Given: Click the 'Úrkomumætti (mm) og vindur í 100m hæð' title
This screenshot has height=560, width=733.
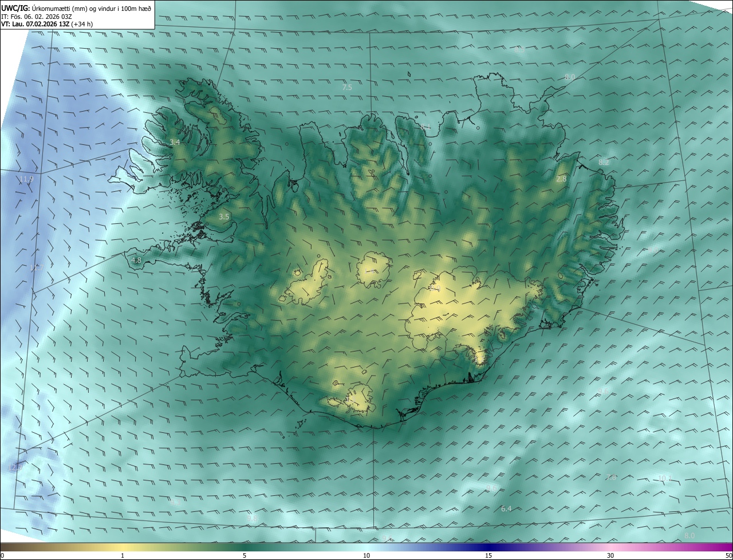Looking at the screenshot, I should tap(91, 8).
